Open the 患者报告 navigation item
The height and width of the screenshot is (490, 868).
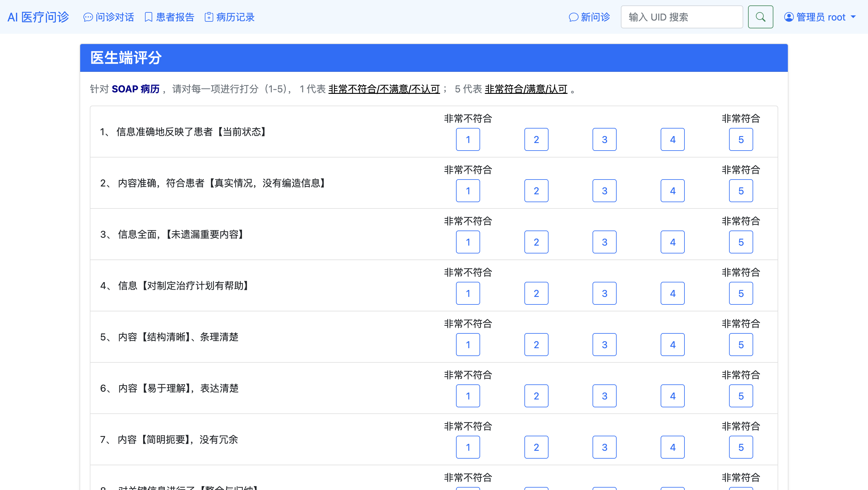(175, 17)
